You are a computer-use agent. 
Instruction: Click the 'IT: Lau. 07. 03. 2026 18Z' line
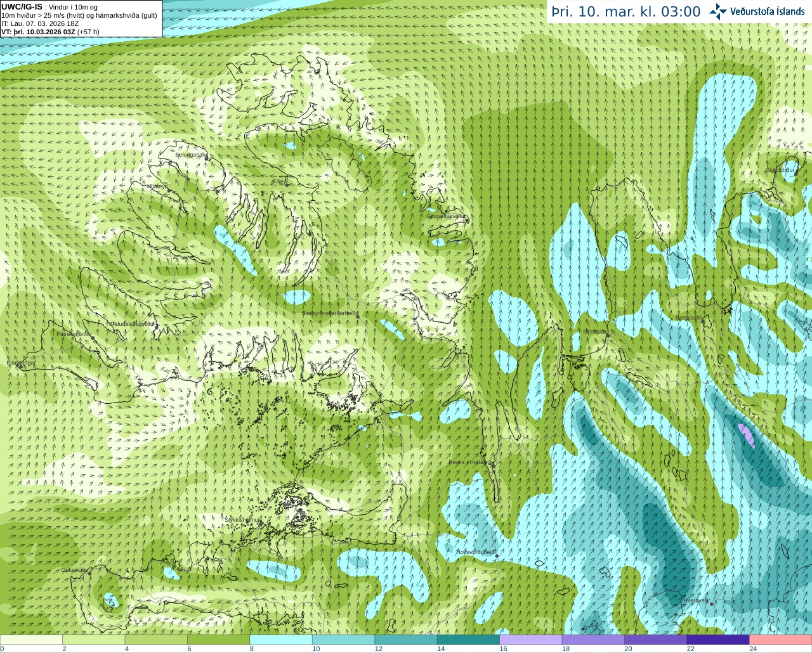coord(40,23)
